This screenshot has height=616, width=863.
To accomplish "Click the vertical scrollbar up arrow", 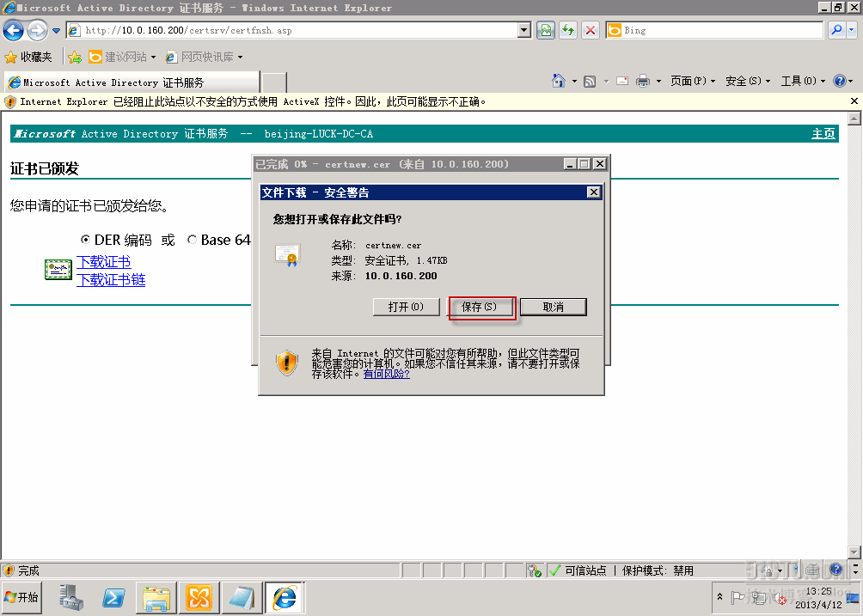I will click(x=854, y=119).
